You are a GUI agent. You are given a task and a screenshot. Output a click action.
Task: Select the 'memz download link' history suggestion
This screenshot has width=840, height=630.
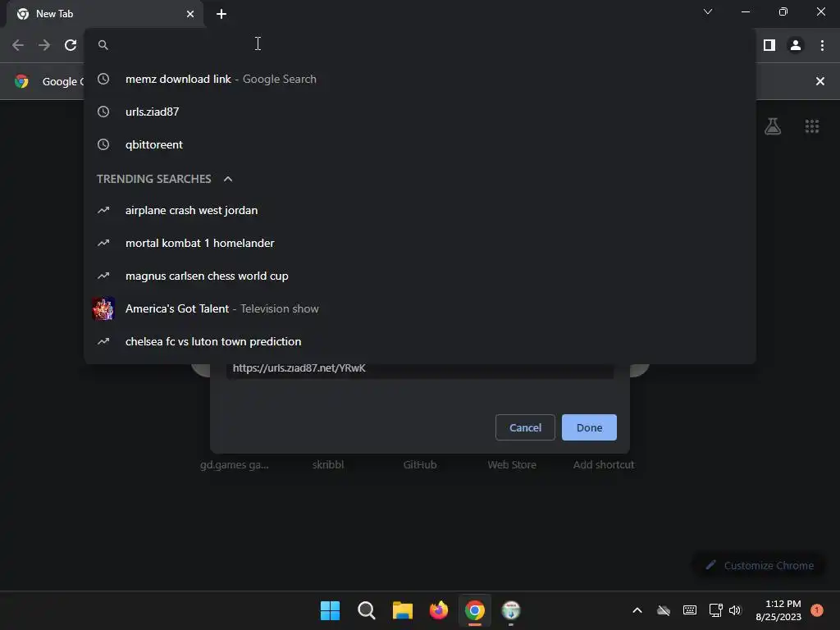(x=420, y=79)
